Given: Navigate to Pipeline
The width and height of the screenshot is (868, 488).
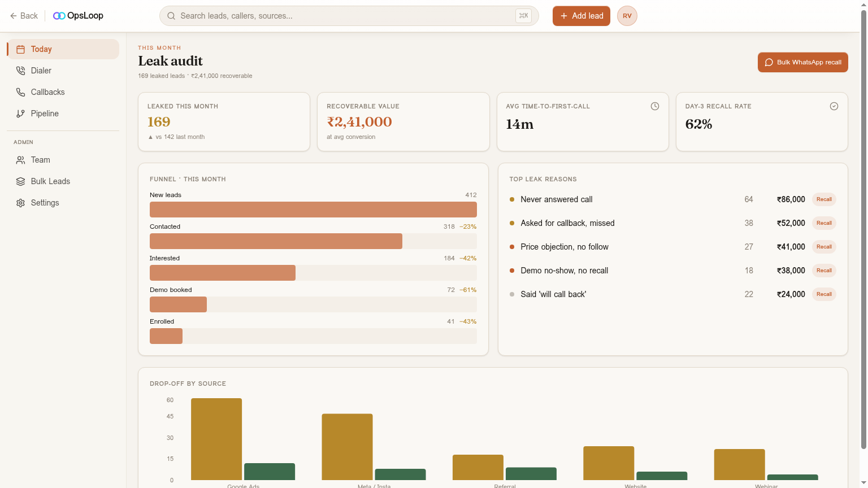Looking at the screenshot, I should 63,114.
